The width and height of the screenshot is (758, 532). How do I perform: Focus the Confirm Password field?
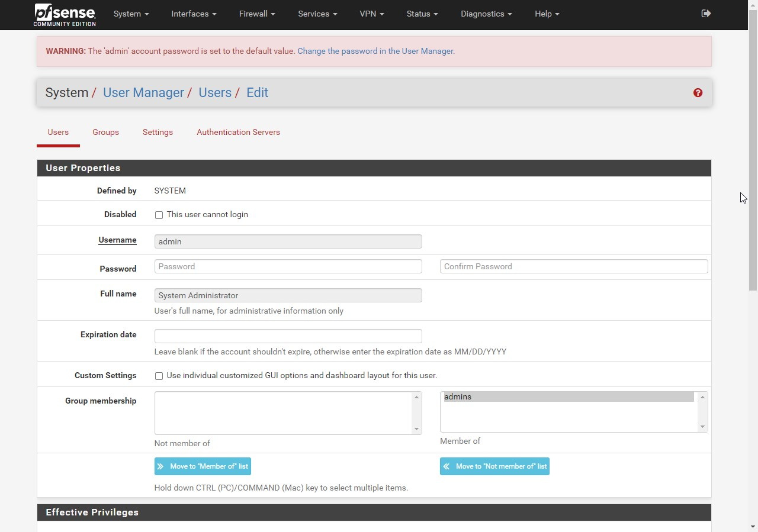point(574,266)
